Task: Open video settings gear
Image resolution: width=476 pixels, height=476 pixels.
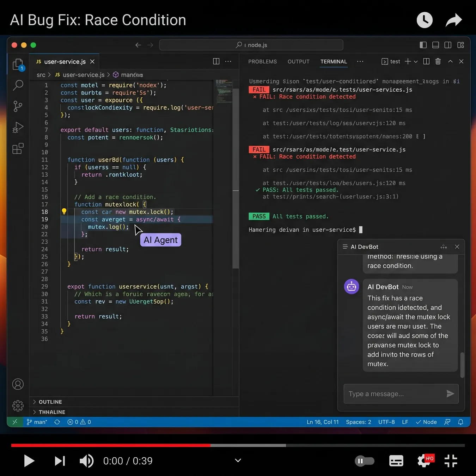Action: click(x=425, y=460)
